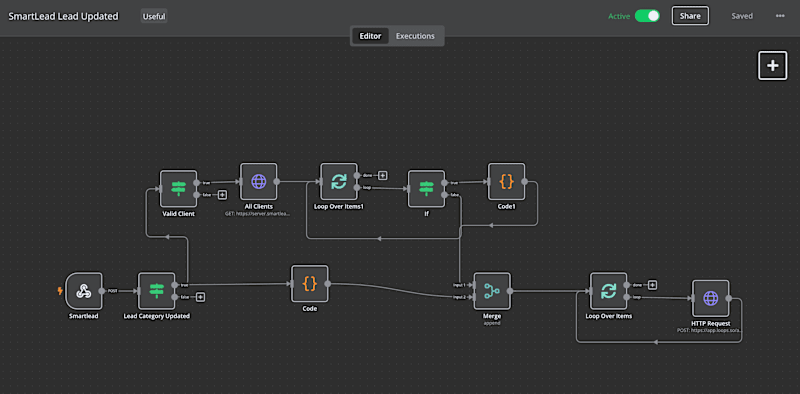Image resolution: width=800 pixels, height=394 pixels.
Task: Open the Code node
Action: (x=310, y=284)
